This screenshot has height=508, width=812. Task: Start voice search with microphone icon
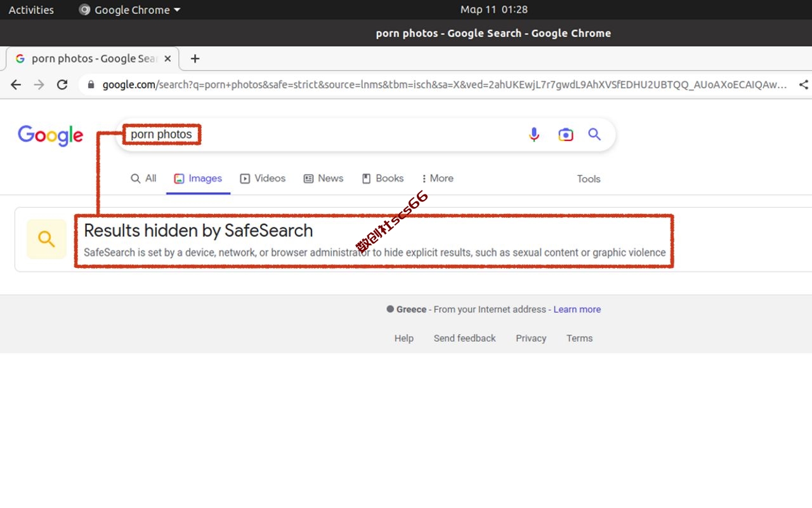coord(534,135)
